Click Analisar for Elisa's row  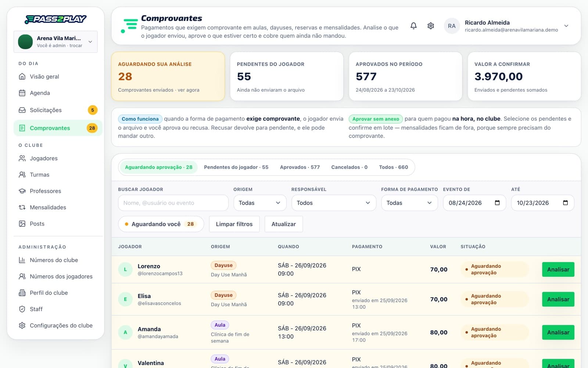click(558, 299)
